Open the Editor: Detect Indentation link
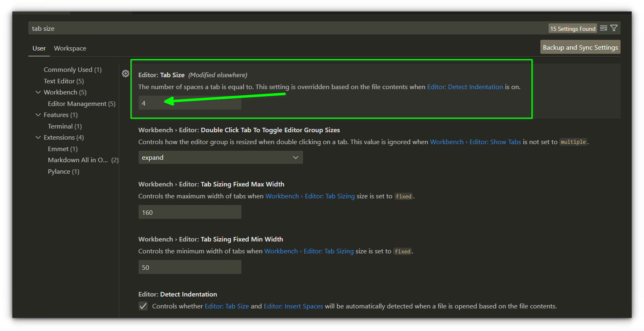This screenshot has height=331, width=644. click(465, 87)
